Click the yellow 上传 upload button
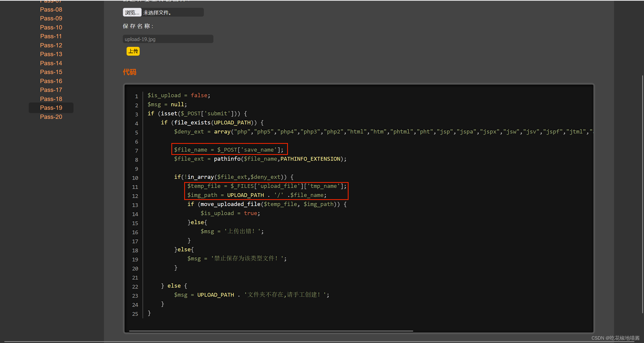This screenshot has height=343, width=644. coord(133,51)
